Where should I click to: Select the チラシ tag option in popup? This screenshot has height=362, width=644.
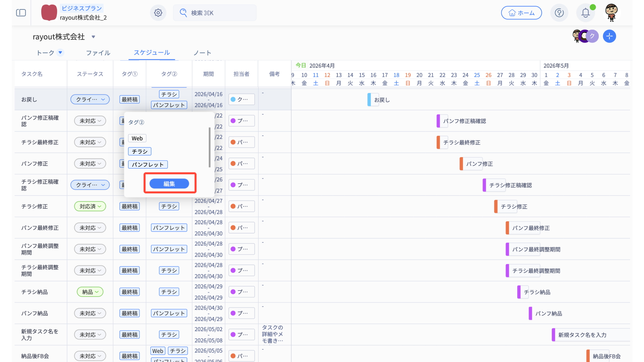[140, 152]
